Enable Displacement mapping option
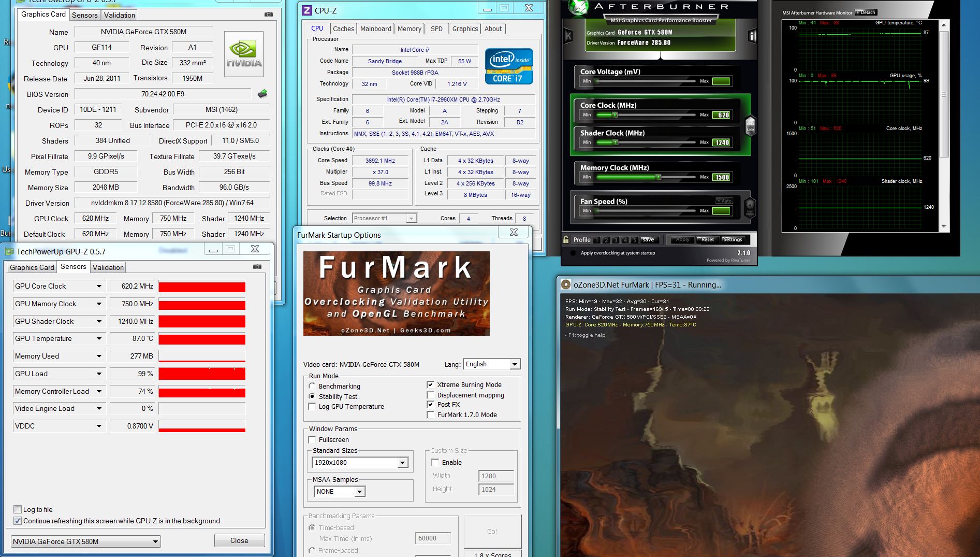The height and width of the screenshot is (557, 980). coord(430,395)
